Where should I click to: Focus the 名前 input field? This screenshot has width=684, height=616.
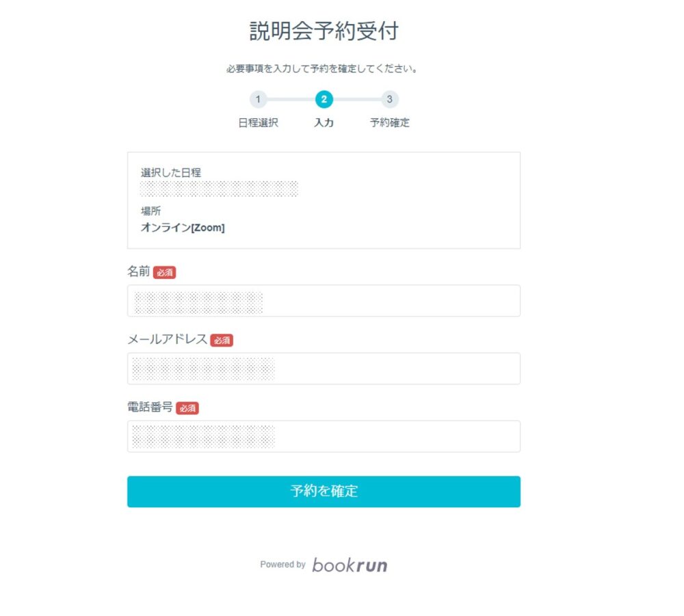324,301
